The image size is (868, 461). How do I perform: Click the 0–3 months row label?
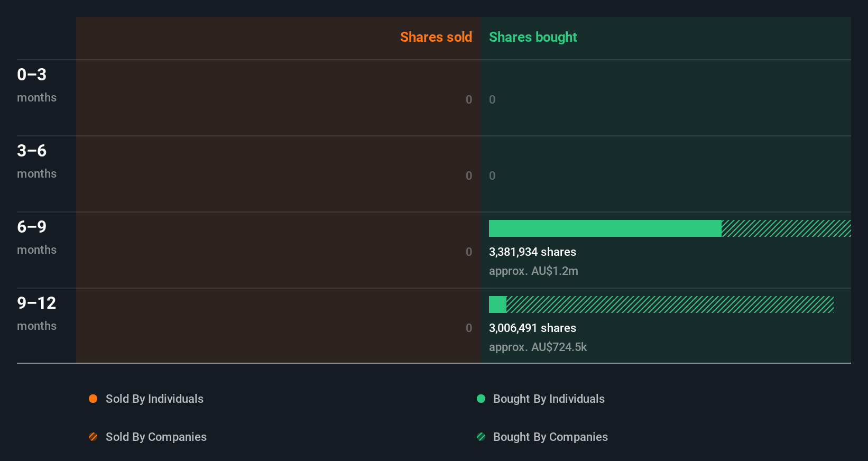(36, 85)
